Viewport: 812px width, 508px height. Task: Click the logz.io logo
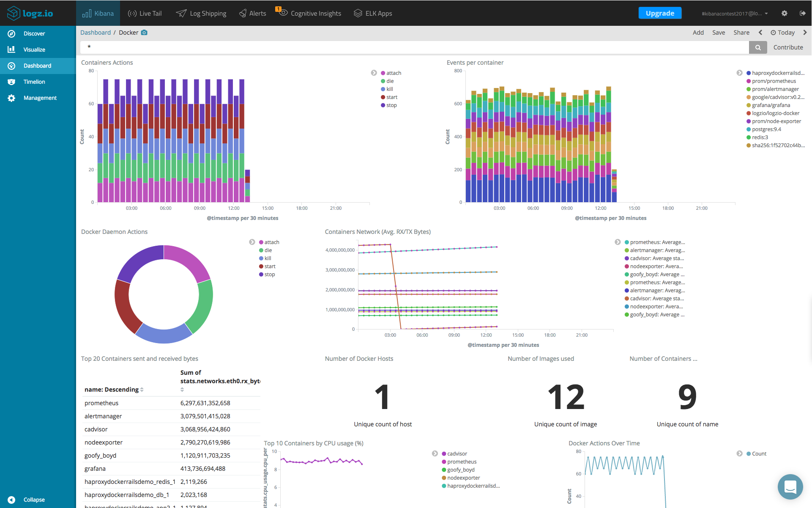pos(30,13)
